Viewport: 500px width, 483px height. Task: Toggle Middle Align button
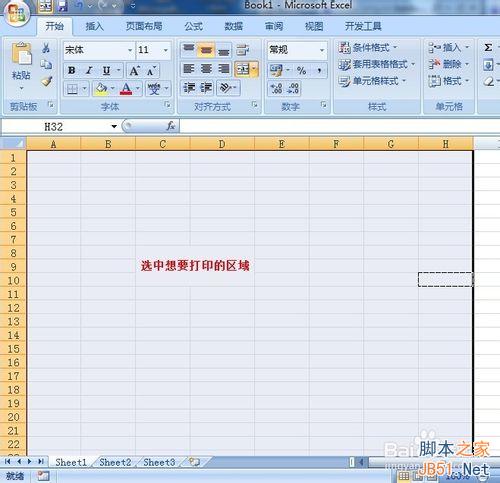(x=206, y=50)
